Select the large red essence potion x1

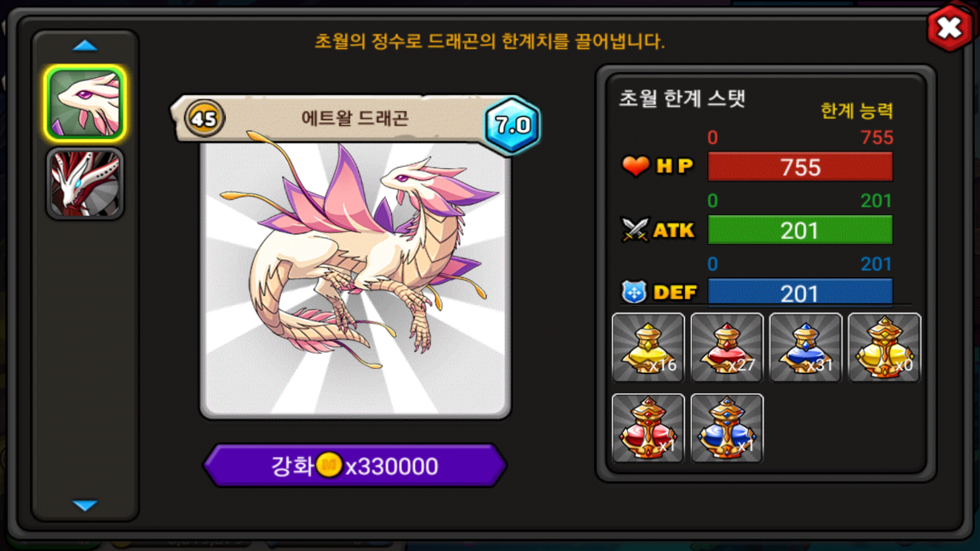pyautogui.click(x=648, y=428)
